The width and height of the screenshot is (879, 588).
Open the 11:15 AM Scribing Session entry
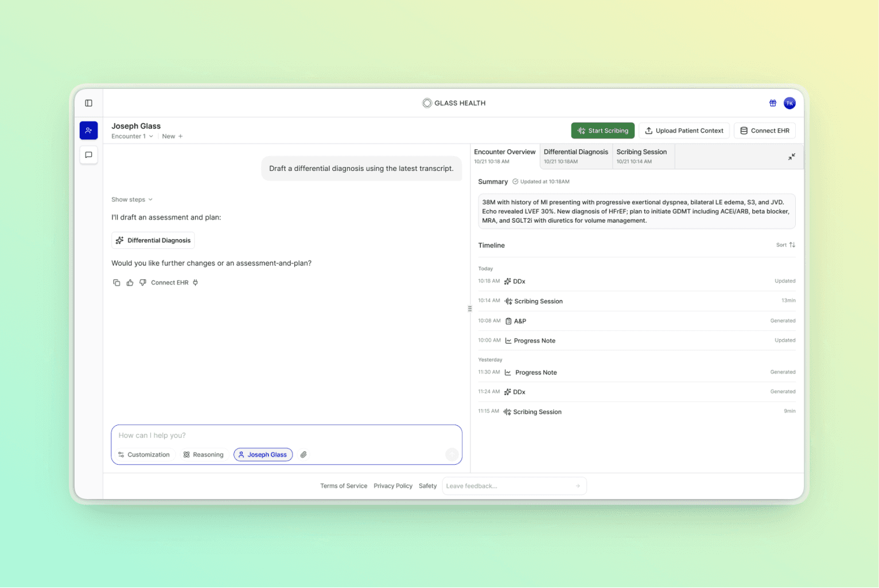(x=636, y=412)
